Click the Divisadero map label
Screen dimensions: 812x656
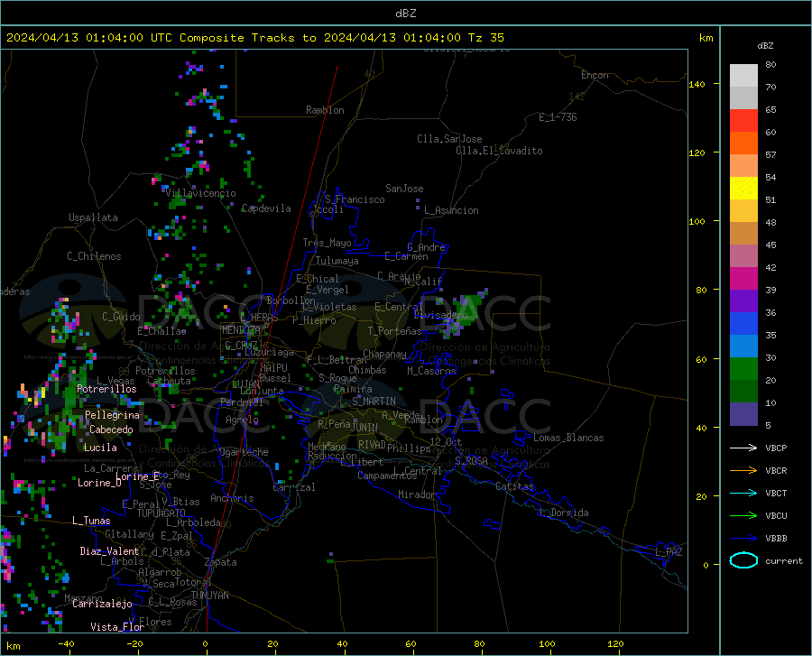click(x=440, y=315)
